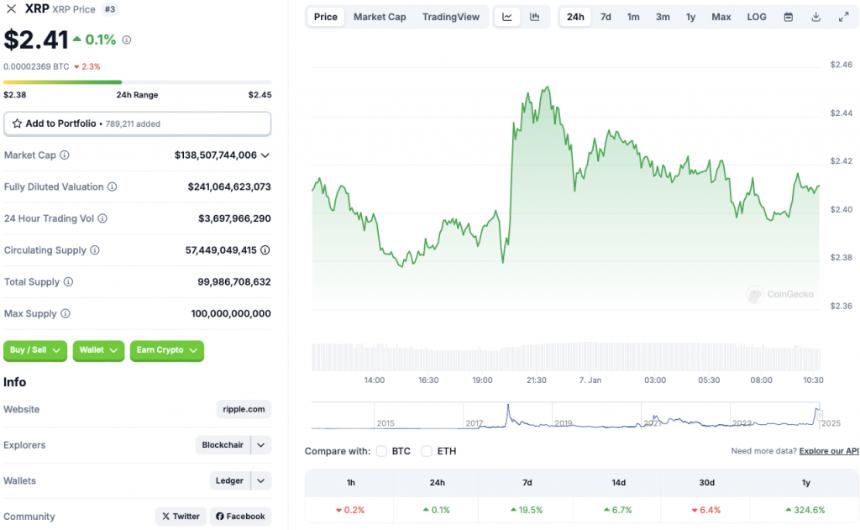Show Market Cap info tooltip icon
This screenshot has height=530, width=860.
[65, 155]
